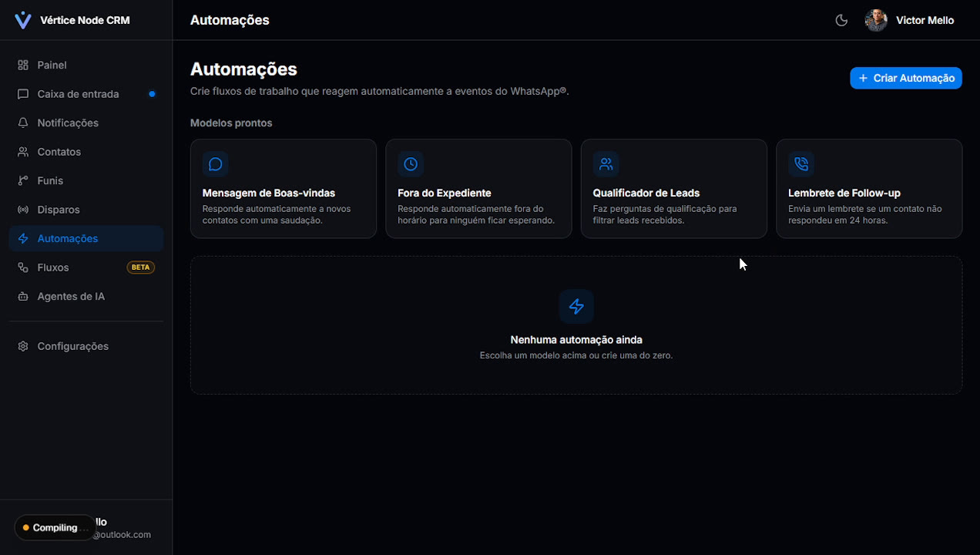
Task: Click Victor Mello's avatar photo
Action: pos(876,20)
